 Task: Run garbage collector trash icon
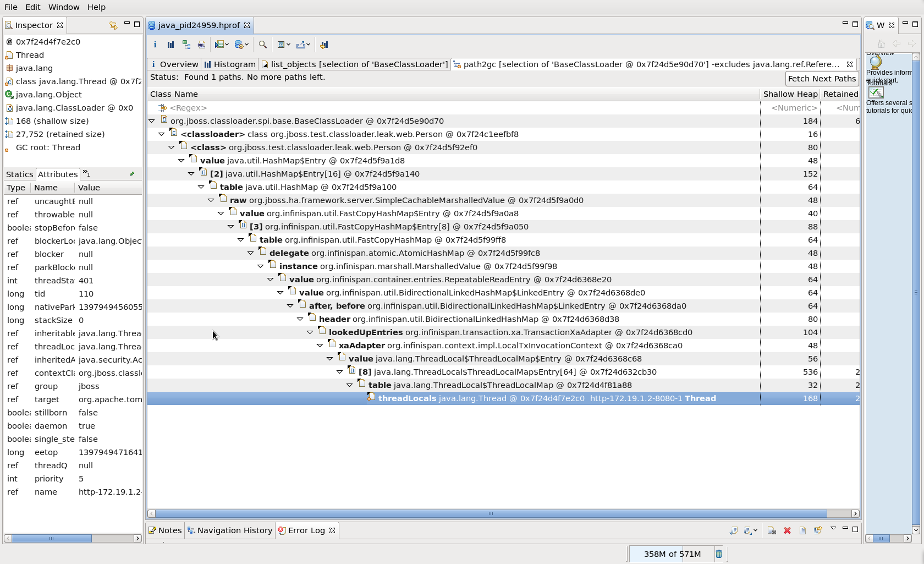pos(718,554)
